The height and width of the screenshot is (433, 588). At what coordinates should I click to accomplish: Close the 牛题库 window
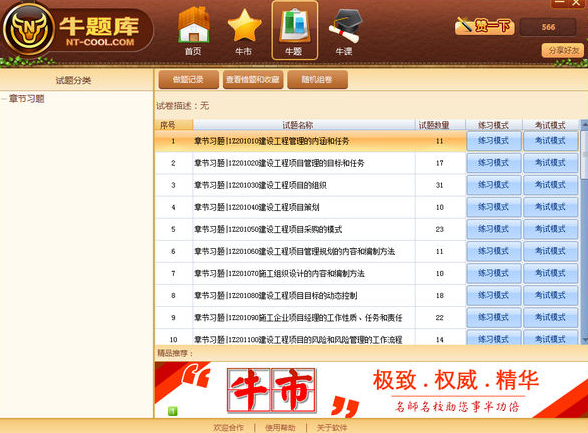577,3
